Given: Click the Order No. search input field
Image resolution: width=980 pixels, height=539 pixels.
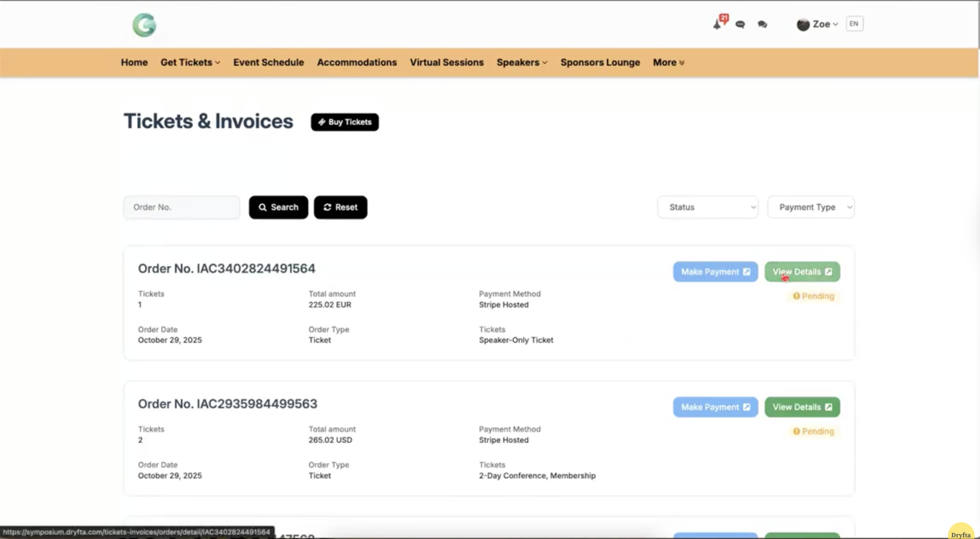Looking at the screenshot, I should pos(181,207).
